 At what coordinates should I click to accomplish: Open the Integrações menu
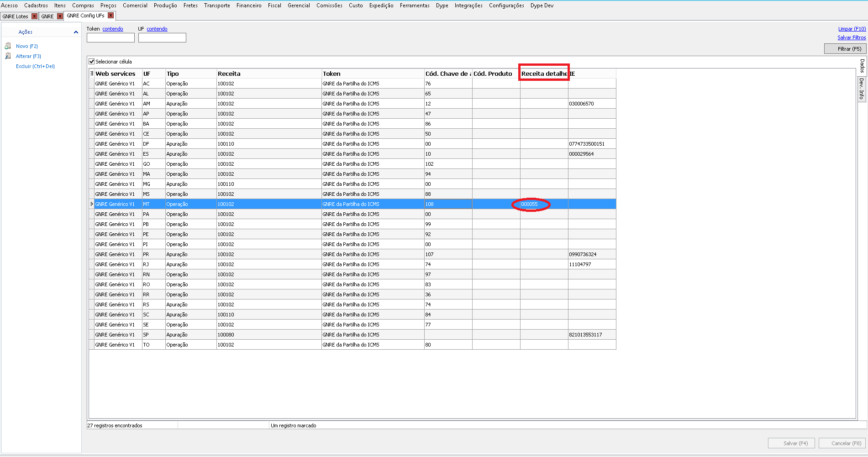tap(468, 5)
